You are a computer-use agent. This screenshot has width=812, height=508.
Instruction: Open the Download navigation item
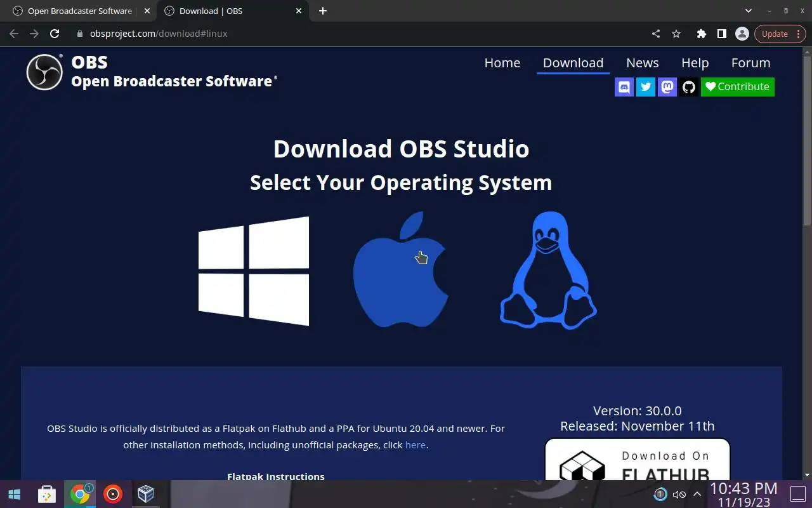tap(573, 63)
